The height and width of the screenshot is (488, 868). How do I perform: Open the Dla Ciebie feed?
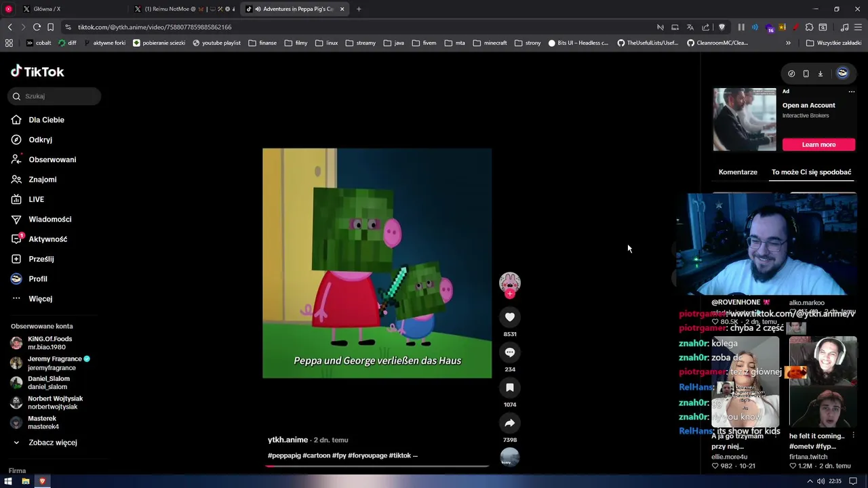tap(38, 120)
